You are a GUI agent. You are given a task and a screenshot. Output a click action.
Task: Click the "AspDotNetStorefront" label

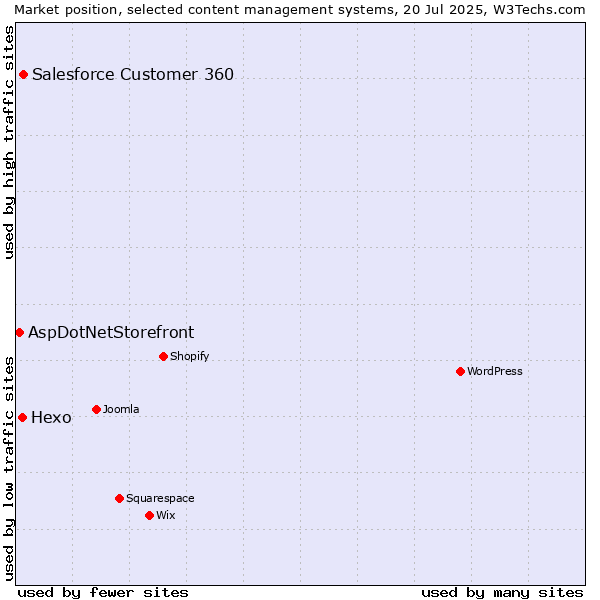[111, 333]
